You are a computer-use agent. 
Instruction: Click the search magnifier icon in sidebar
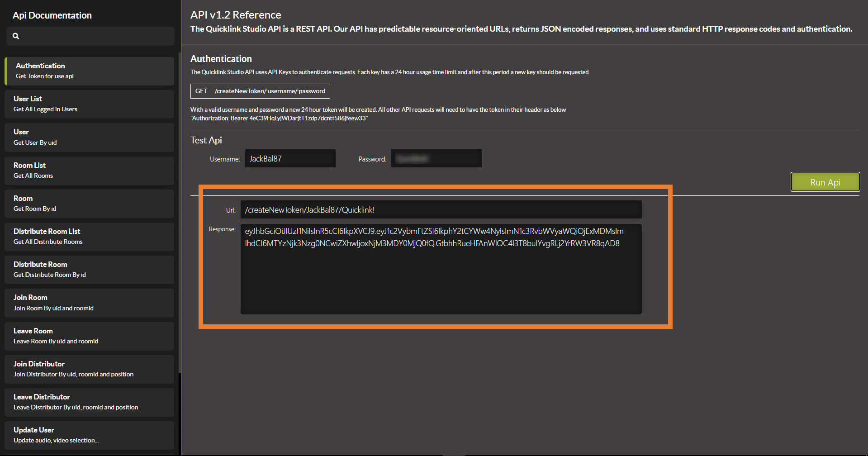(x=16, y=36)
